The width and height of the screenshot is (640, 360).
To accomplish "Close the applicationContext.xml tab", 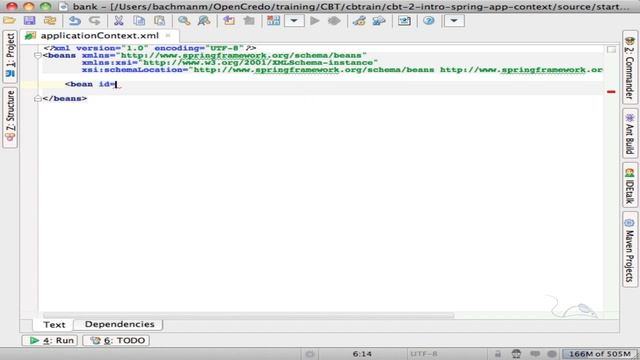I will pyautogui.click(x=167, y=36).
